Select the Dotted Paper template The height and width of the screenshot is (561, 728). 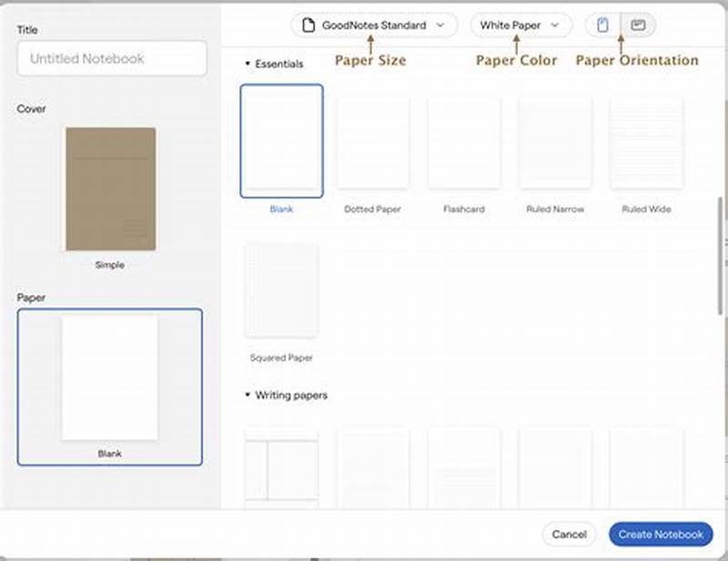click(372, 141)
